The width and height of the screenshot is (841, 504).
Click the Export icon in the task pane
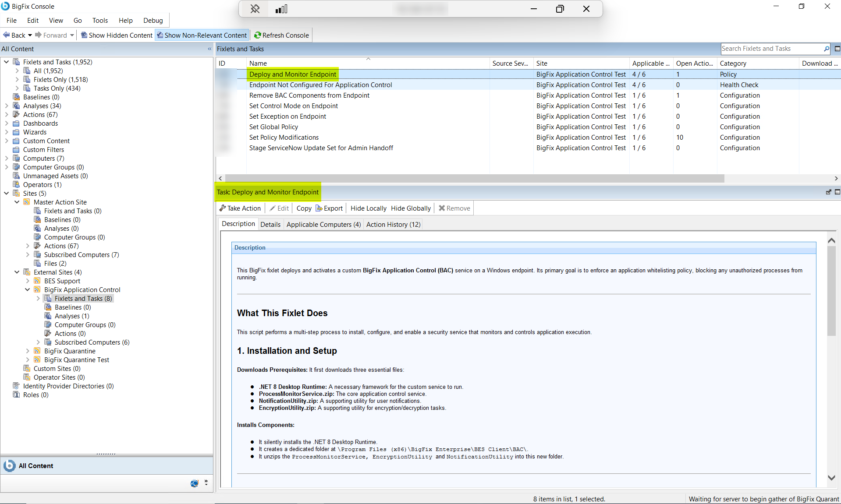pyautogui.click(x=319, y=208)
